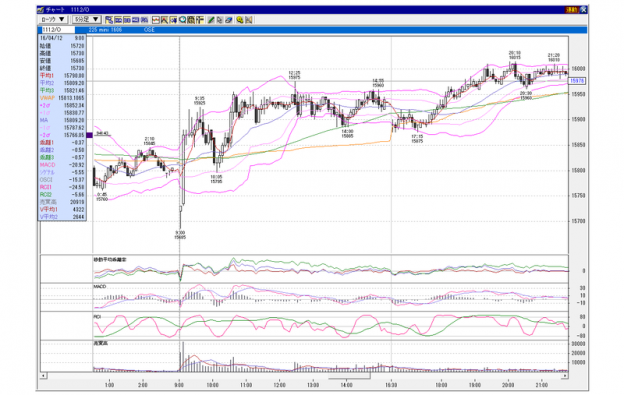The image size is (624, 395).
Task: Expand the 5分足 timeframe dropdown
Action: 87,19
